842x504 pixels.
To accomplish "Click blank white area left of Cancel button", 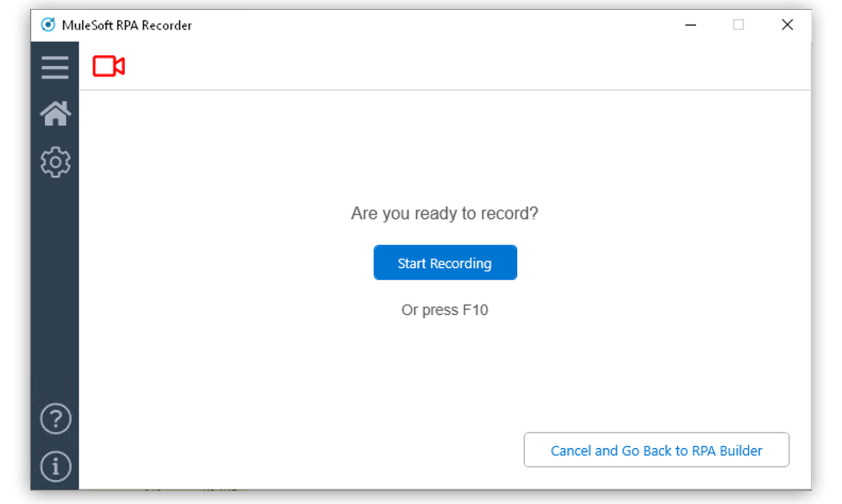I will (x=300, y=450).
